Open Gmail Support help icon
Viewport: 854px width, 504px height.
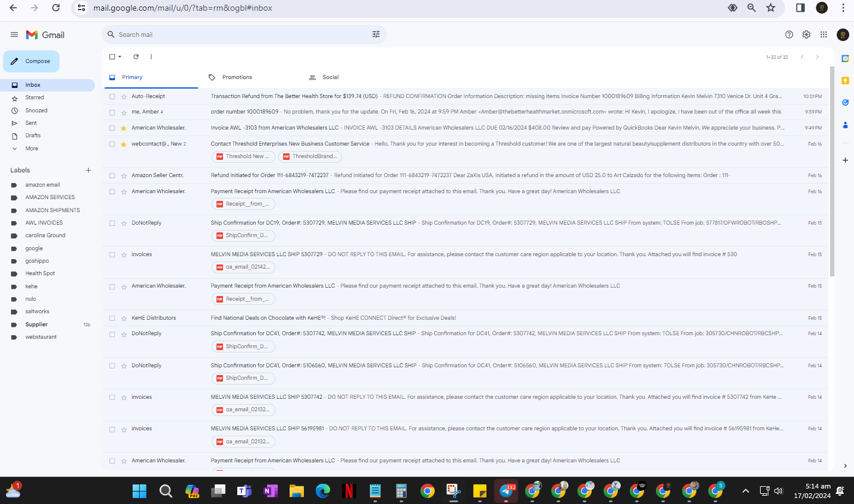click(x=789, y=34)
